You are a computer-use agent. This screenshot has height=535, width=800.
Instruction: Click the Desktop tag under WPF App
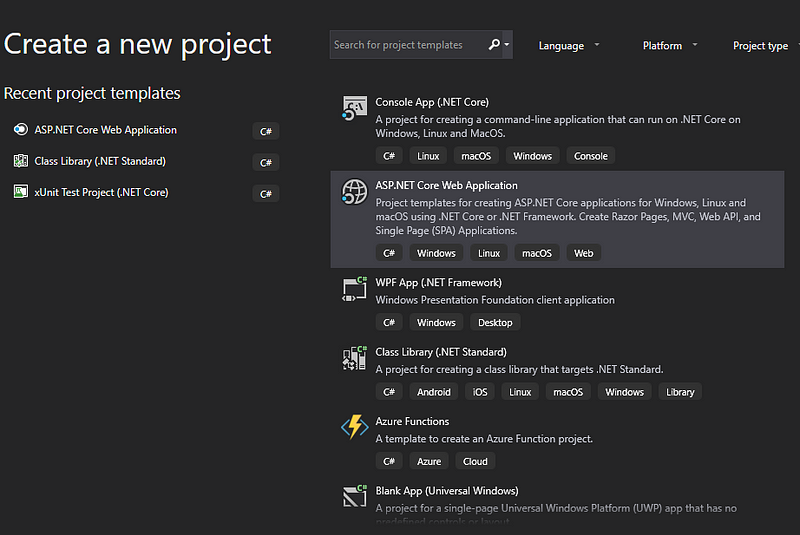pyautogui.click(x=495, y=322)
